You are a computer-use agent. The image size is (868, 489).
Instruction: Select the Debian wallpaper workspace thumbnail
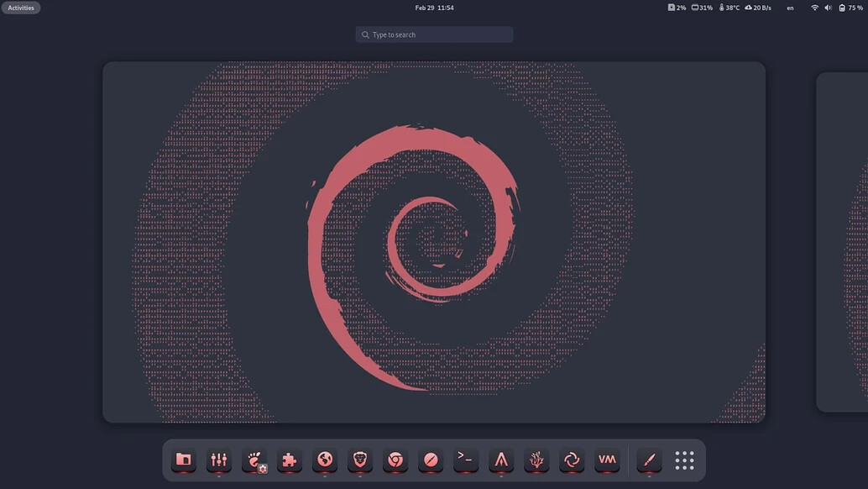(434, 242)
